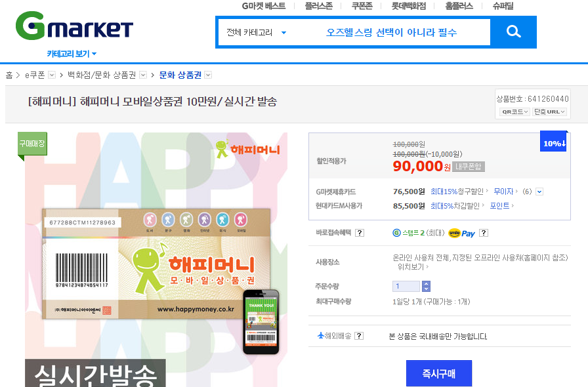
Task: Click the search magnifier icon
Action: [513, 32]
